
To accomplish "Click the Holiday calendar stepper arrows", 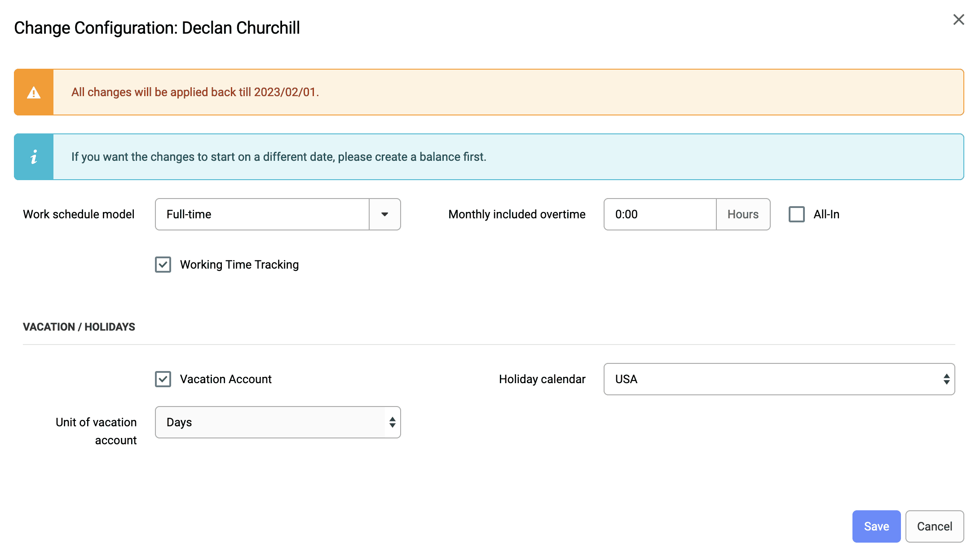I will [x=946, y=379].
